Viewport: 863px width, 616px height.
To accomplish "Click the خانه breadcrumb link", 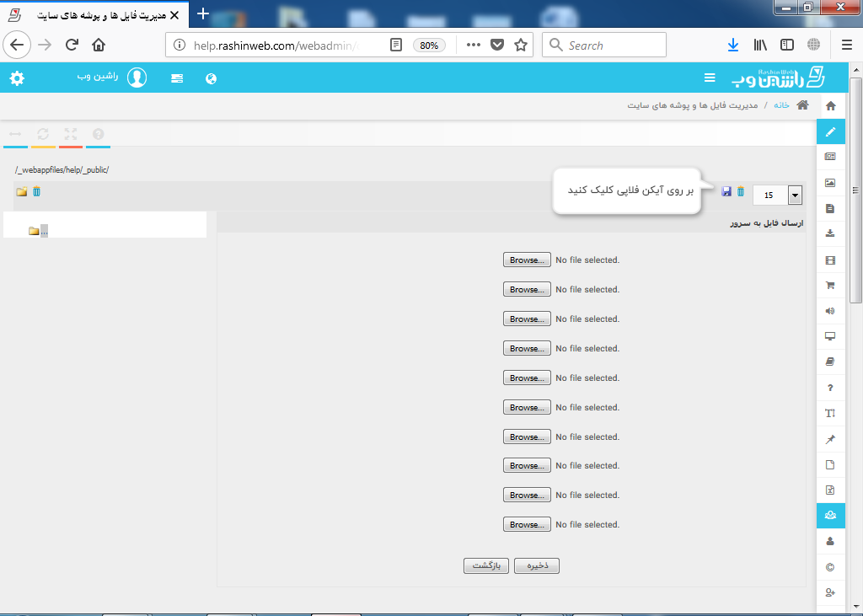I will [781, 105].
